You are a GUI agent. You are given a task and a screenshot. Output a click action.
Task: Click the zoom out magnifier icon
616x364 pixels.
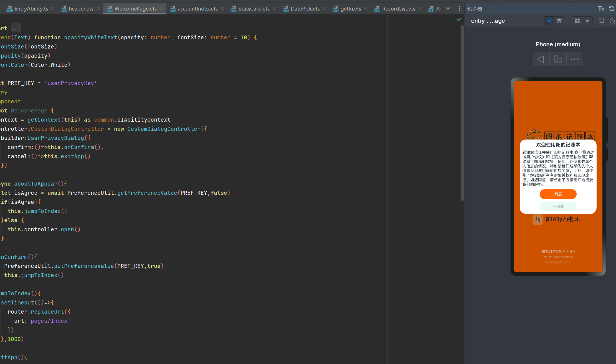coord(612,21)
